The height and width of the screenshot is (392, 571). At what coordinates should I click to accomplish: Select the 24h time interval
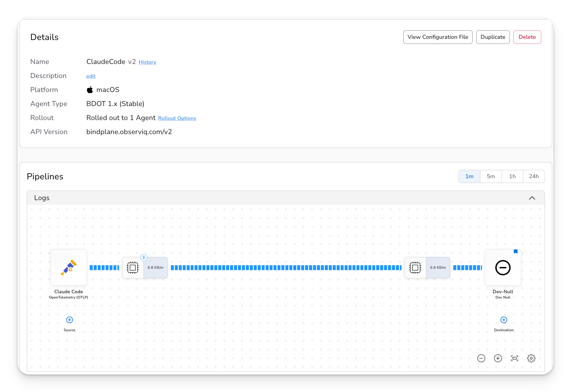click(x=534, y=176)
